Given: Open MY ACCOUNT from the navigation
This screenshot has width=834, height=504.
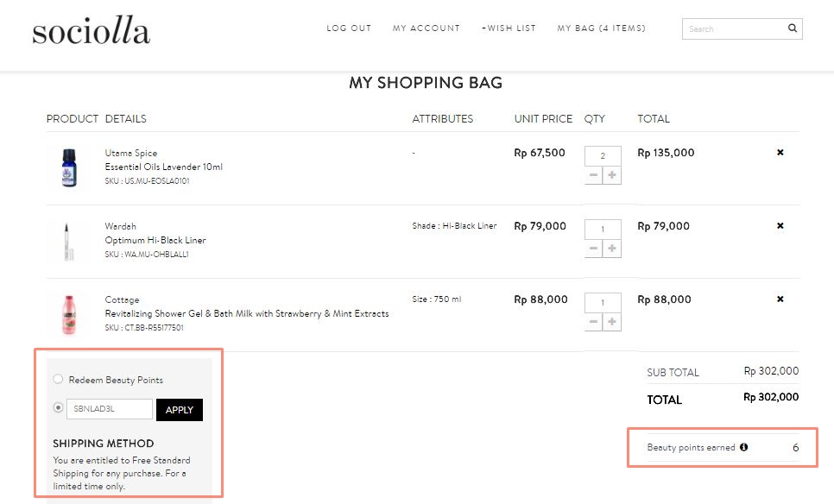Looking at the screenshot, I should pos(426,28).
